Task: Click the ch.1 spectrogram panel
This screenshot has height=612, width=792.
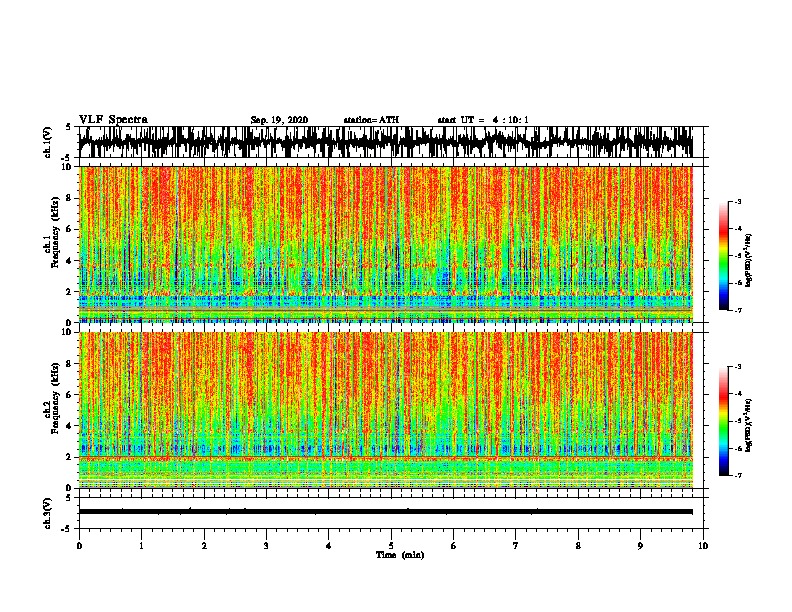Action: coord(385,244)
